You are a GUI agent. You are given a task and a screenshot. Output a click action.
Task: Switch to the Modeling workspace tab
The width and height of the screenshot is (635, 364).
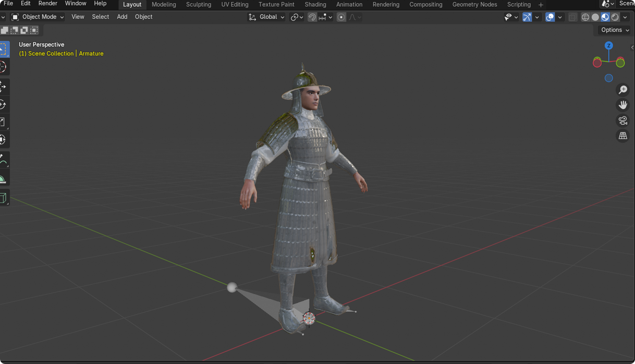click(164, 5)
